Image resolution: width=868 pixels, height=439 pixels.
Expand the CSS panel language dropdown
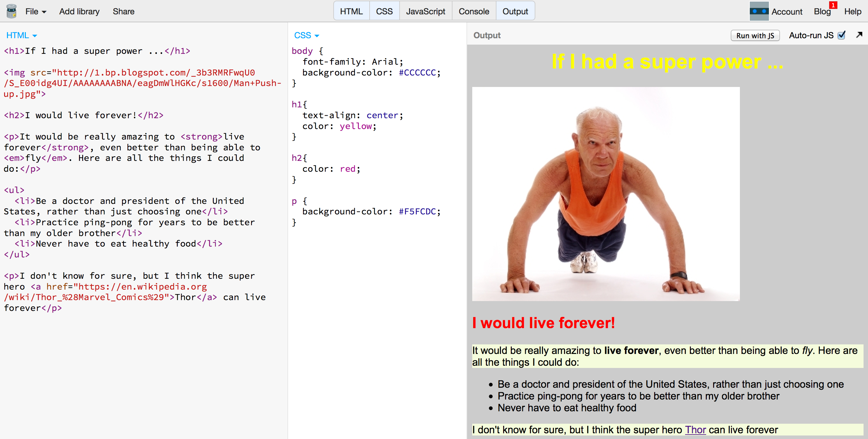(x=306, y=35)
